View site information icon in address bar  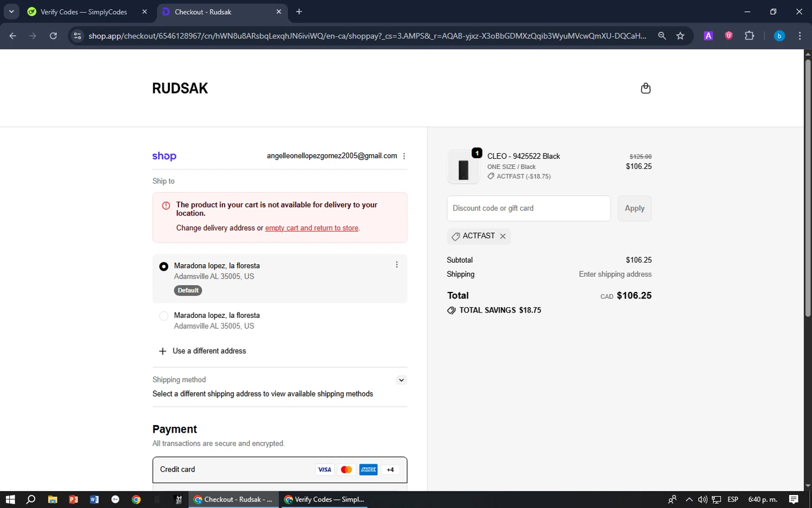77,36
